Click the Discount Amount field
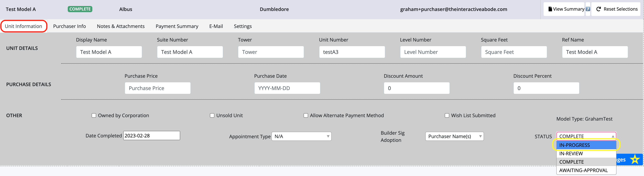 click(417, 88)
